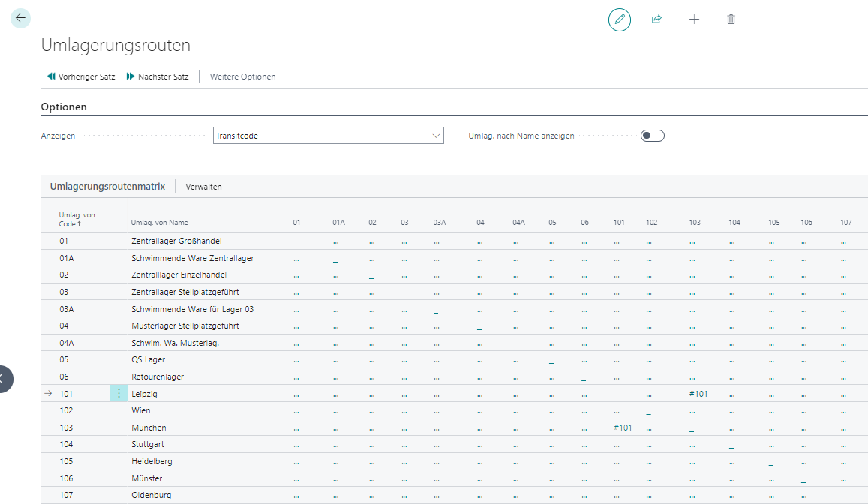Click the Umlagerungsroutenmatrix section title
The image size is (868, 504).
click(x=107, y=187)
